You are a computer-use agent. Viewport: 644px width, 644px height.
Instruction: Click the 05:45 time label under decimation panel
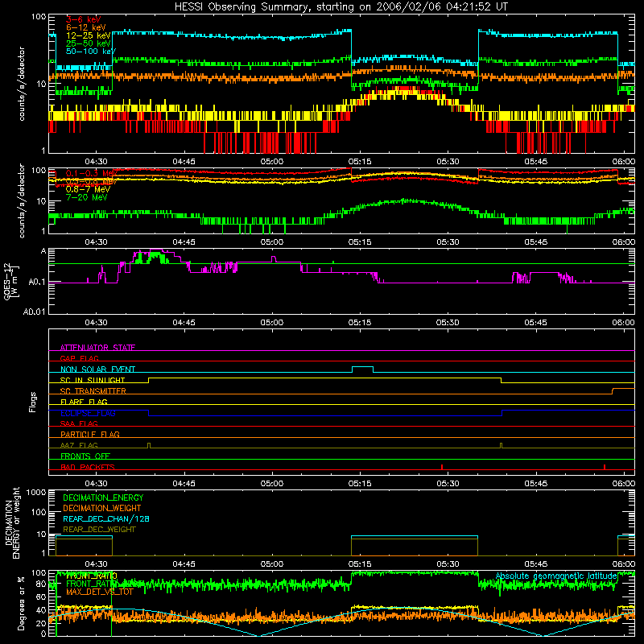click(x=535, y=564)
